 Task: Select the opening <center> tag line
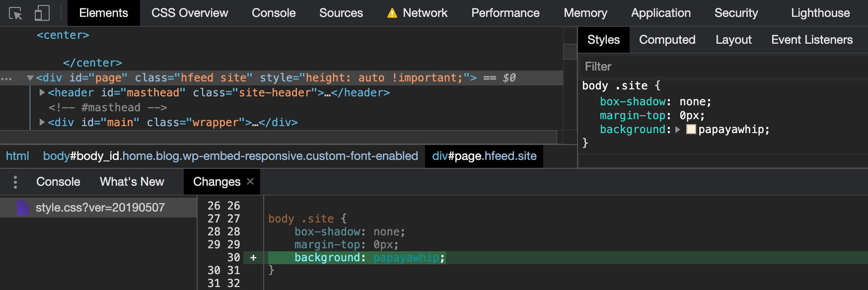click(63, 35)
